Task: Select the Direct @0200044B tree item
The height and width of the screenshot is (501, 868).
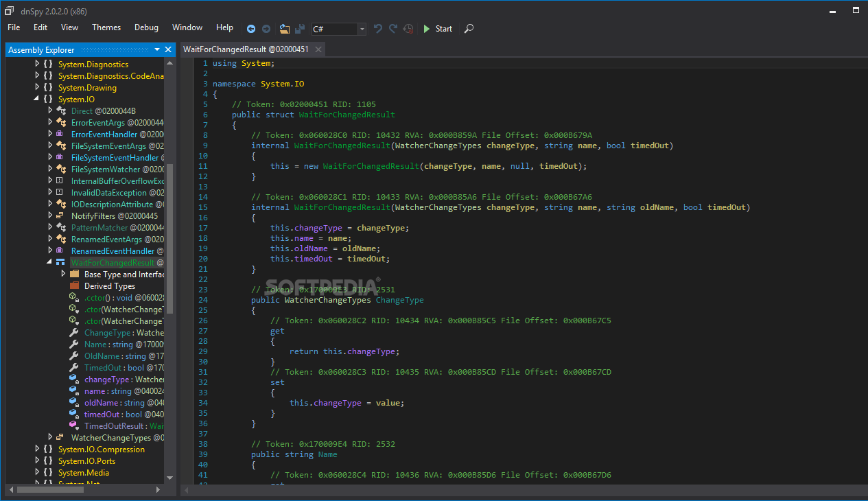Action: coord(104,111)
